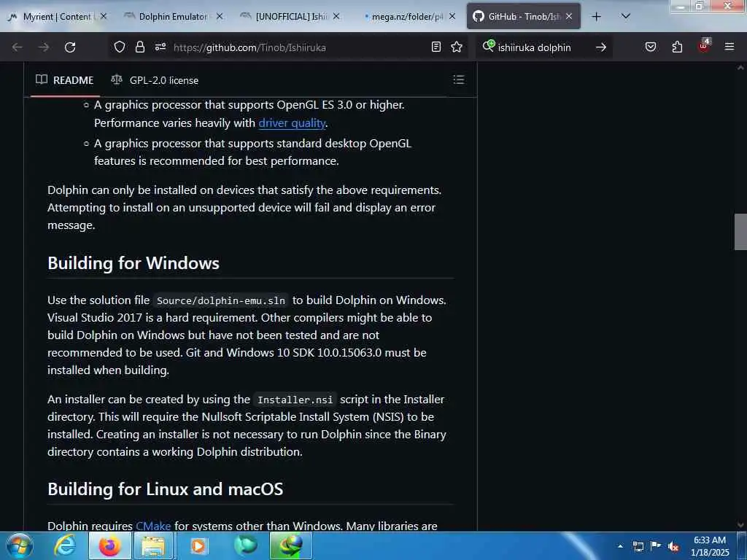Close the Dolphin Emulator tab

(x=219, y=16)
